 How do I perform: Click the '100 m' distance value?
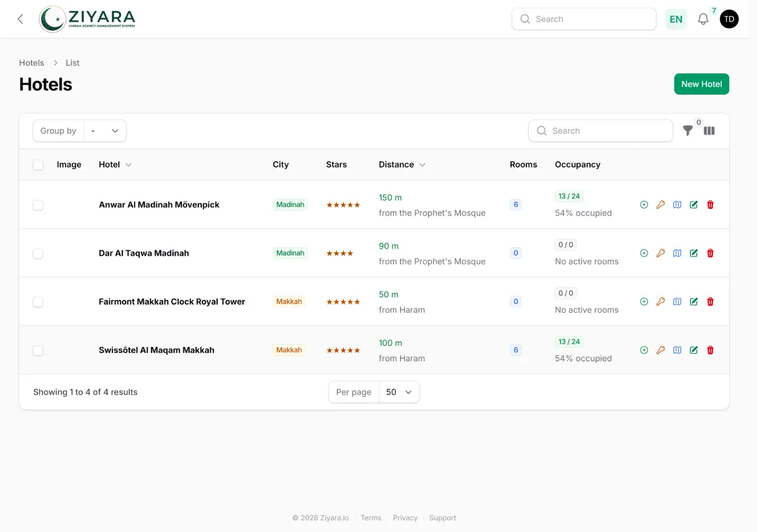coord(390,343)
